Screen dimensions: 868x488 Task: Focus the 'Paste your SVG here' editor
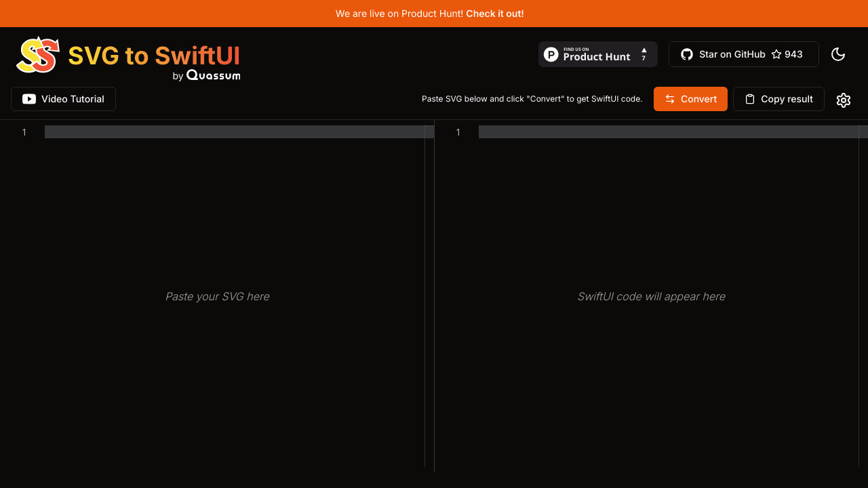[x=217, y=296]
